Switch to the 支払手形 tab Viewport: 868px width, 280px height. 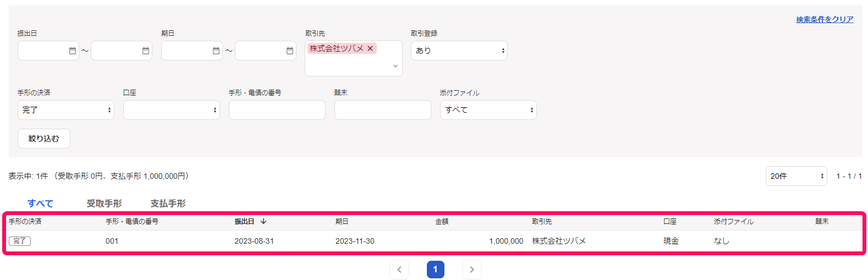point(168,204)
